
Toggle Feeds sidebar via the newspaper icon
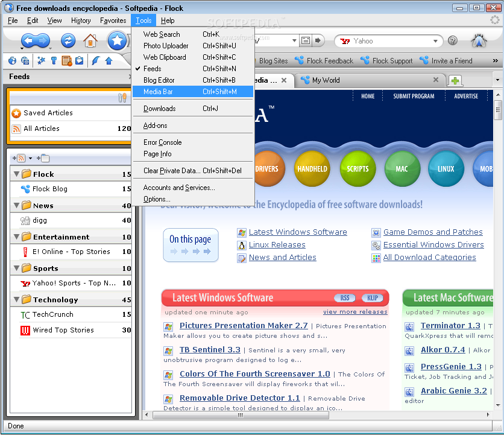(67, 60)
